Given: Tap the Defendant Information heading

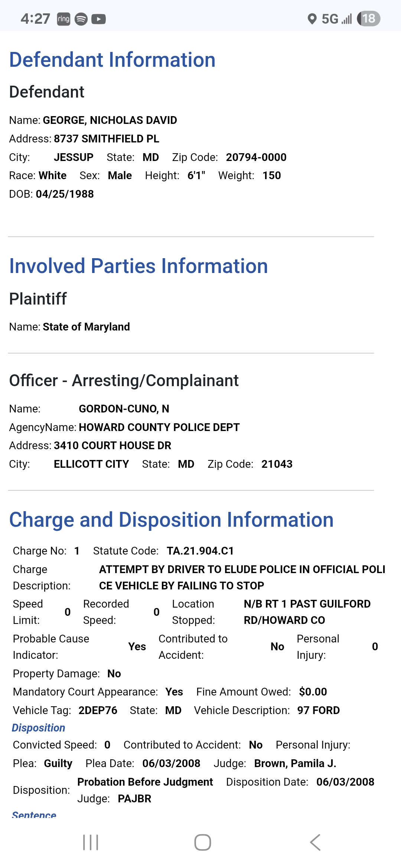Looking at the screenshot, I should [112, 60].
